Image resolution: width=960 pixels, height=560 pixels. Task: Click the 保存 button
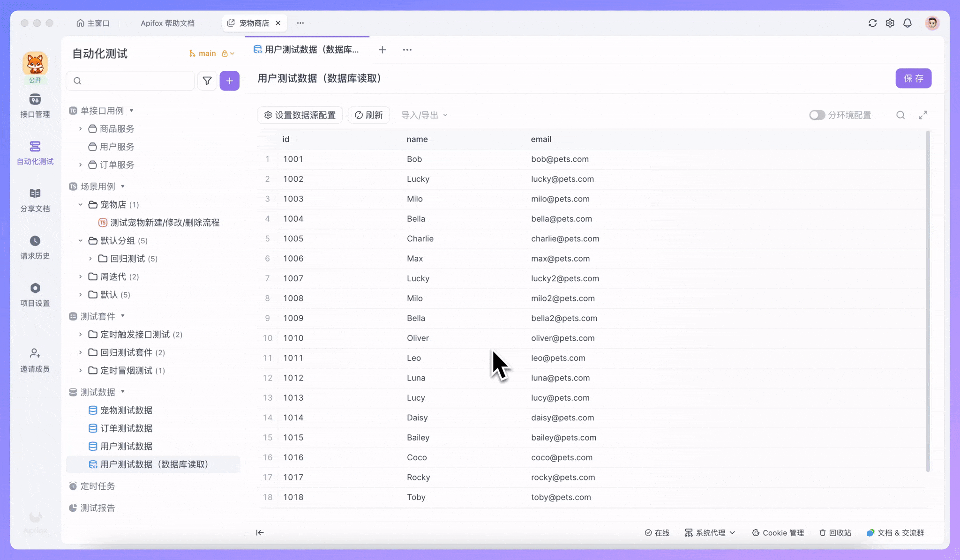913,78
